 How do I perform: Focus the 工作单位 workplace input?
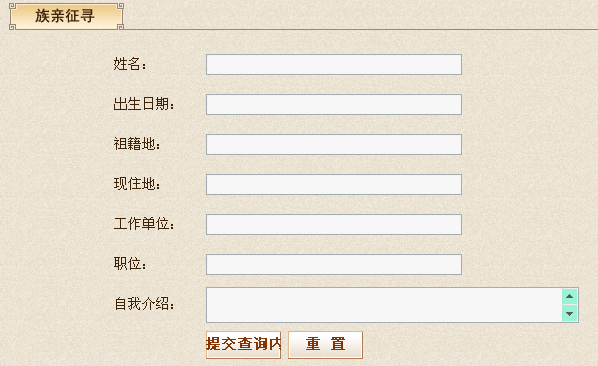[334, 225]
